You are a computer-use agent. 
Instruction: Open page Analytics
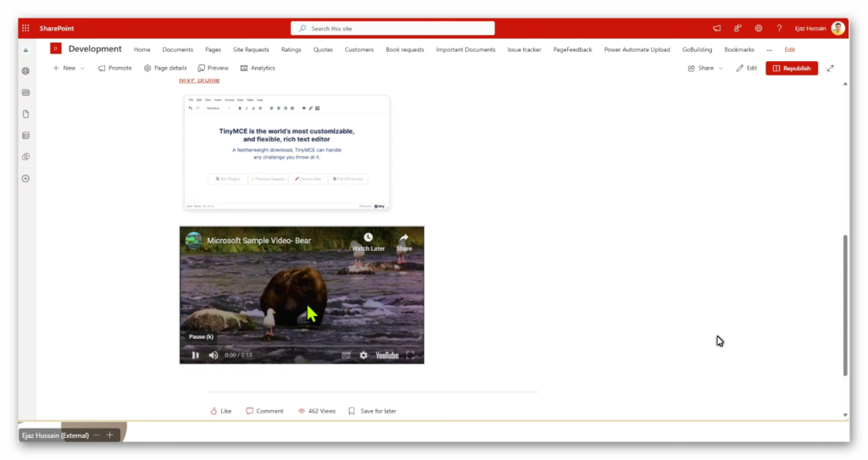(258, 68)
